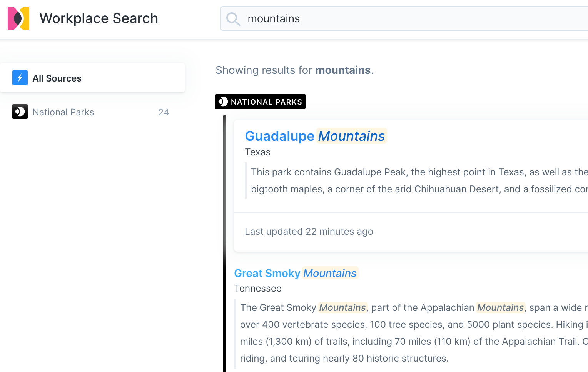Viewport: 588px width, 372px height.
Task: Click the magnifying glass search icon
Action: (x=233, y=19)
